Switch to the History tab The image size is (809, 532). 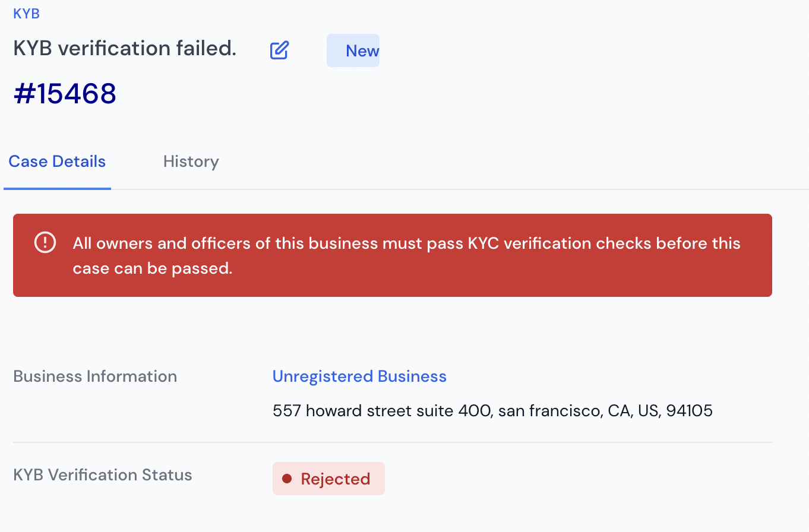[x=191, y=161]
